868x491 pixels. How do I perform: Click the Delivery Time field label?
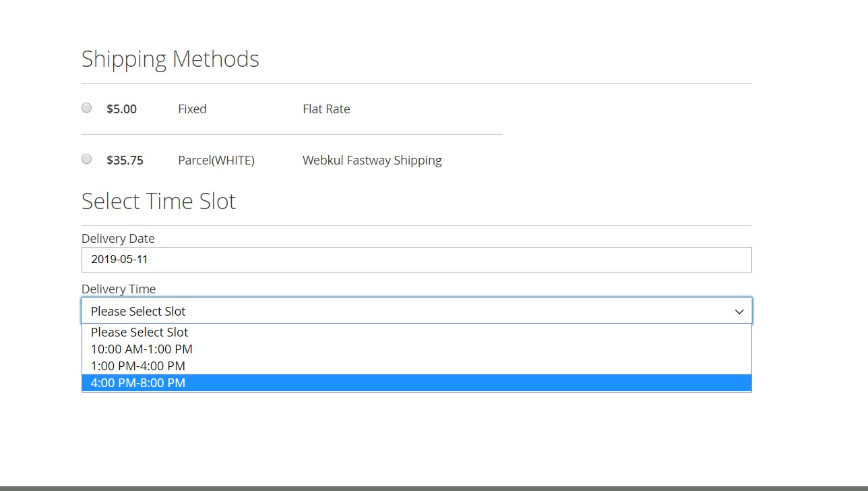[x=119, y=289]
